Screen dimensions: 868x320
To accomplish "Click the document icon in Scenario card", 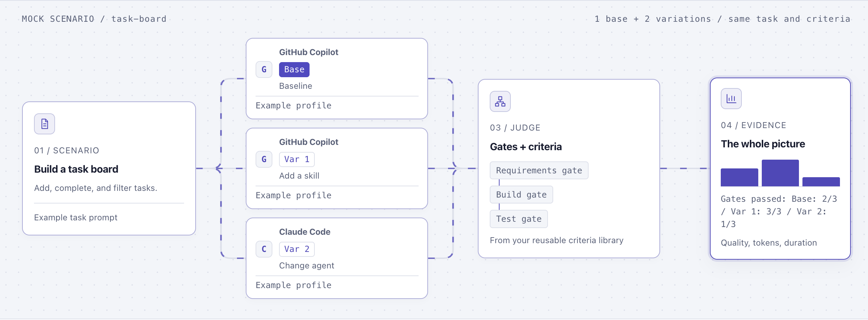I will pos(45,124).
